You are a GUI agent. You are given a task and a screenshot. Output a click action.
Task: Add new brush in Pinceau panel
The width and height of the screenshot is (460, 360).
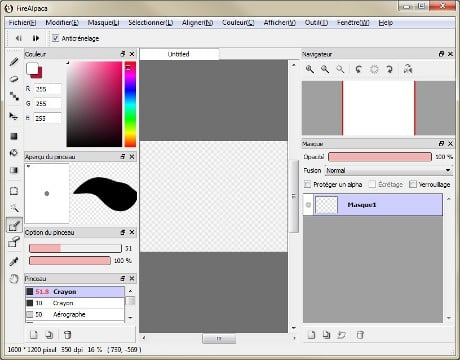(x=34, y=334)
